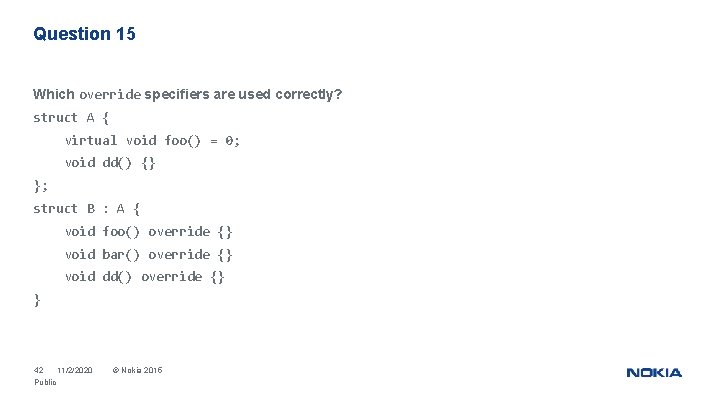Click slide number 42 in the footer
The height and width of the screenshot is (405, 720).
tap(39, 371)
